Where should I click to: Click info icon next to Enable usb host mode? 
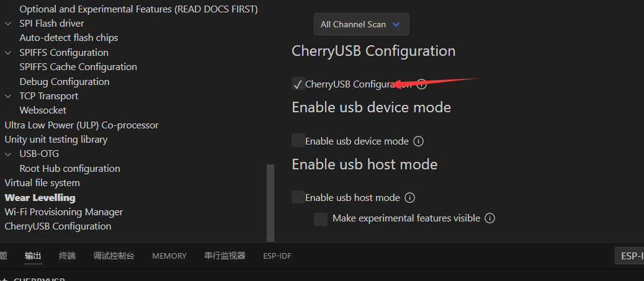click(409, 197)
